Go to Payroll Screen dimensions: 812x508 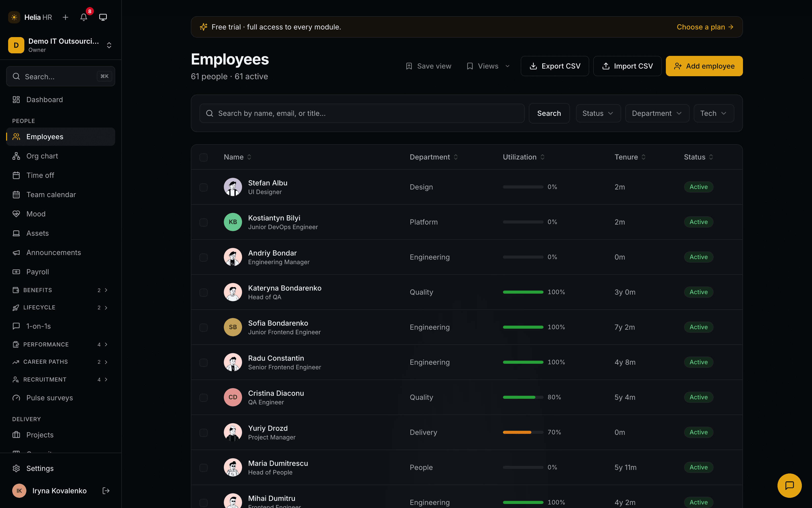click(61, 272)
